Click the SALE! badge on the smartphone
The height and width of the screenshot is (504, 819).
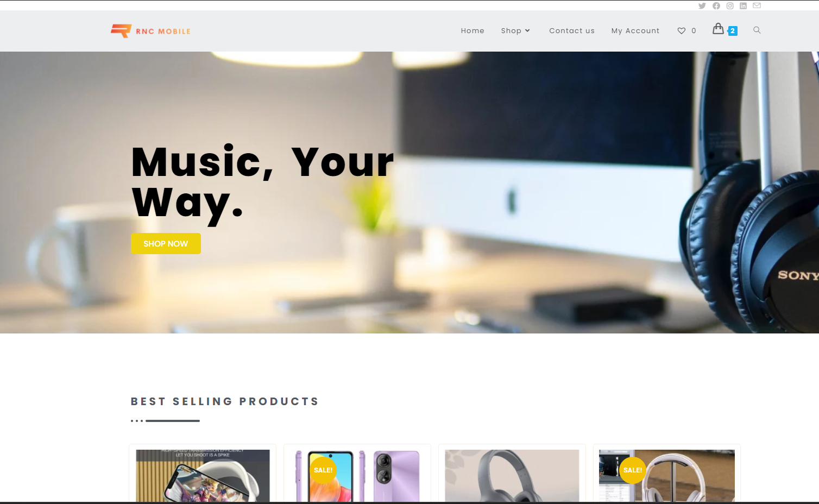323,470
